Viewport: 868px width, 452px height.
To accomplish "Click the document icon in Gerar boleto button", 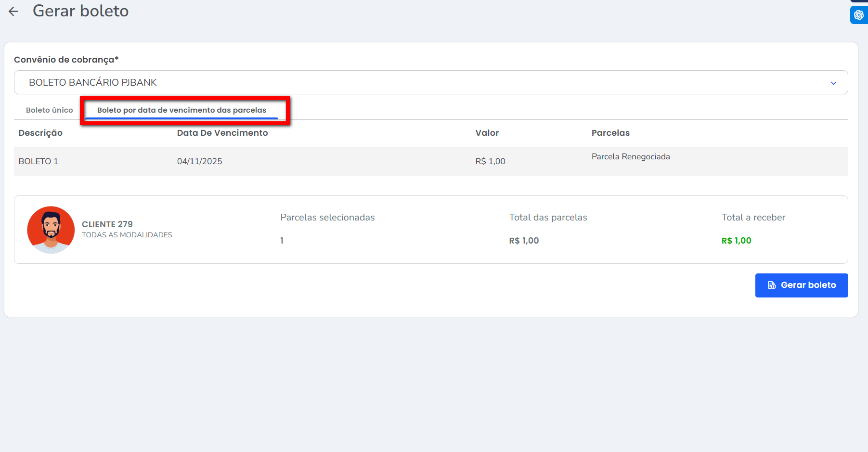I will (772, 285).
